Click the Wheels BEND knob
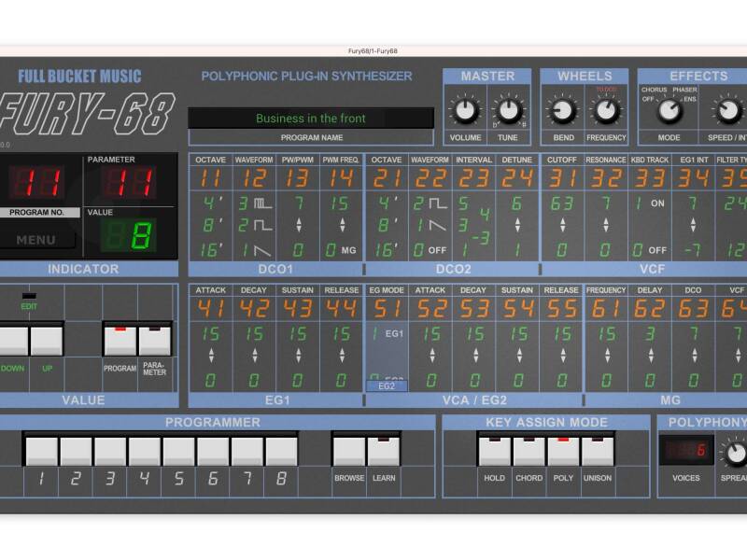747x560 pixels. pos(562,112)
